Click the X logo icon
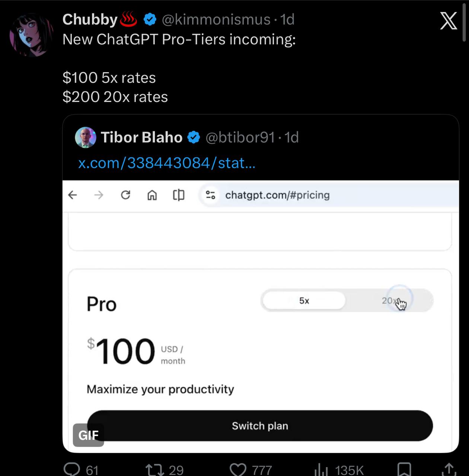The height and width of the screenshot is (476, 469). 448,21
